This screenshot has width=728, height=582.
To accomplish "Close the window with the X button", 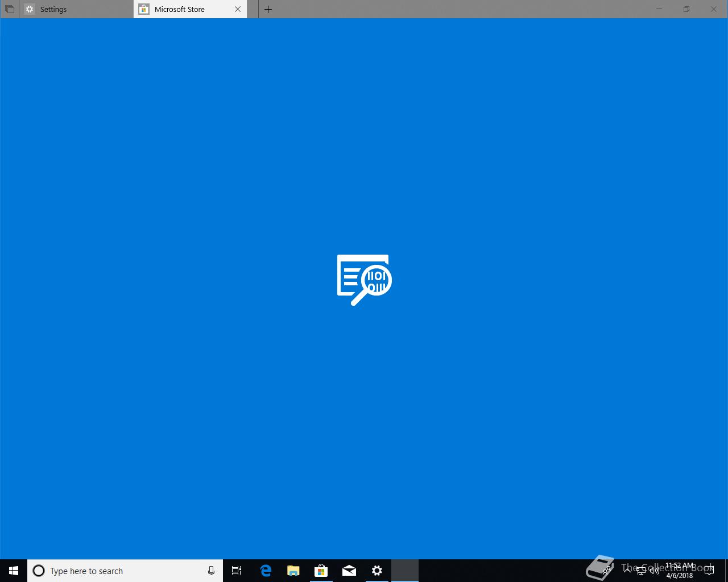I will click(x=714, y=9).
